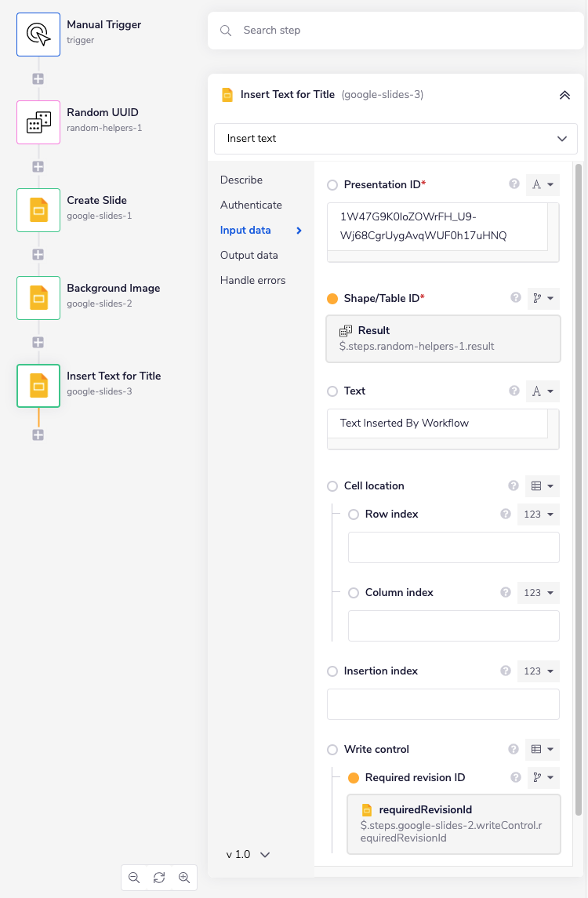Zoom out using the magnifier minus icon
Image resolution: width=588 pixels, height=898 pixels.
134,877
